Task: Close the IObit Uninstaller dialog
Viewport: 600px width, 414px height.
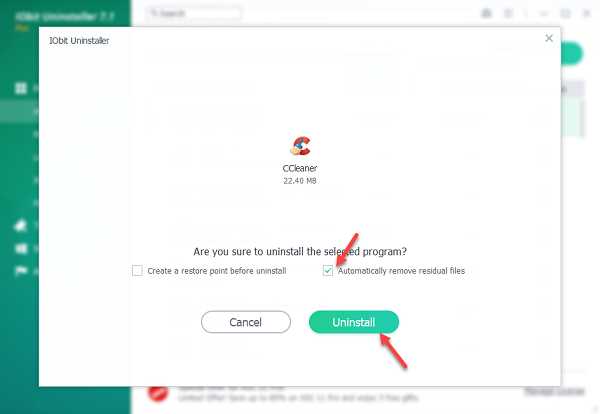Action: click(x=549, y=38)
